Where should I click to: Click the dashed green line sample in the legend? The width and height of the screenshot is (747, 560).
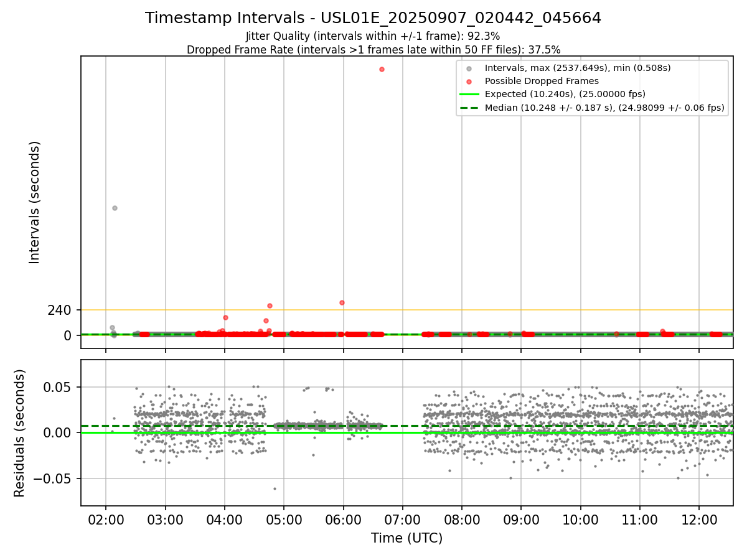tap(469, 108)
